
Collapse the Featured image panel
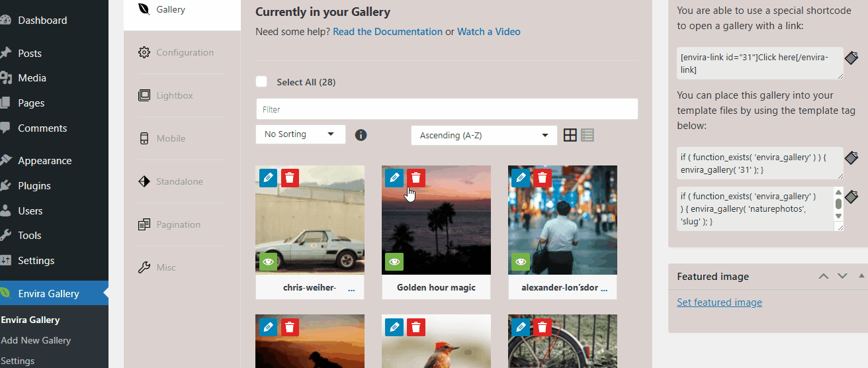pos(861,276)
